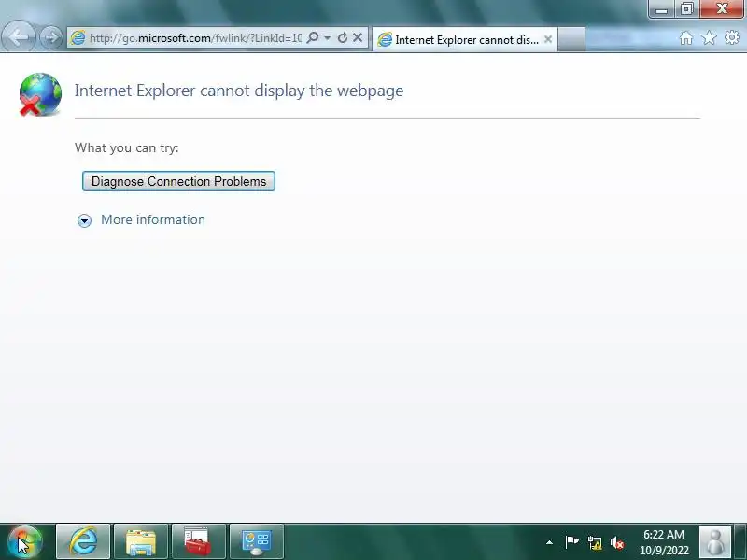
Task: Click the user avatar icon in taskbar
Action: pos(714,542)
